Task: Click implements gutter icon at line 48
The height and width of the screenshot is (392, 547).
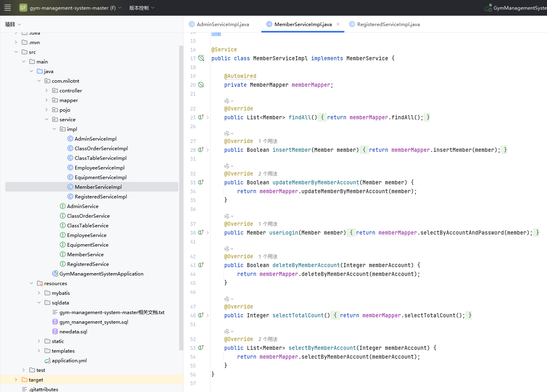Action: coord(201,315)
